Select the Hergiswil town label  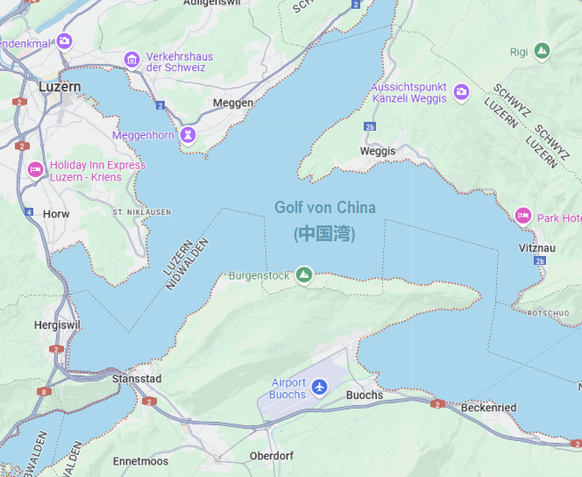coord(57,325)
